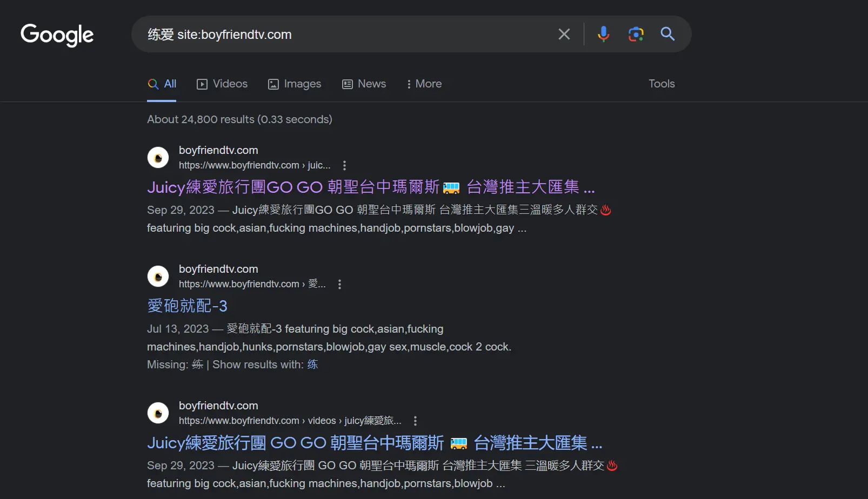The height and width of the screenshot is (499, 868).
Task: Click the first result's site favicon
Action: tap(158, 158)
